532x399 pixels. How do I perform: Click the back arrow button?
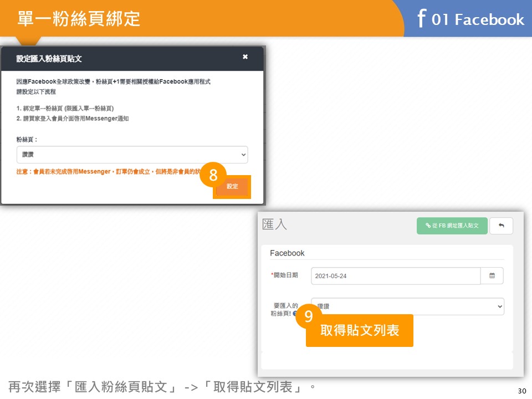click(501, 226)
